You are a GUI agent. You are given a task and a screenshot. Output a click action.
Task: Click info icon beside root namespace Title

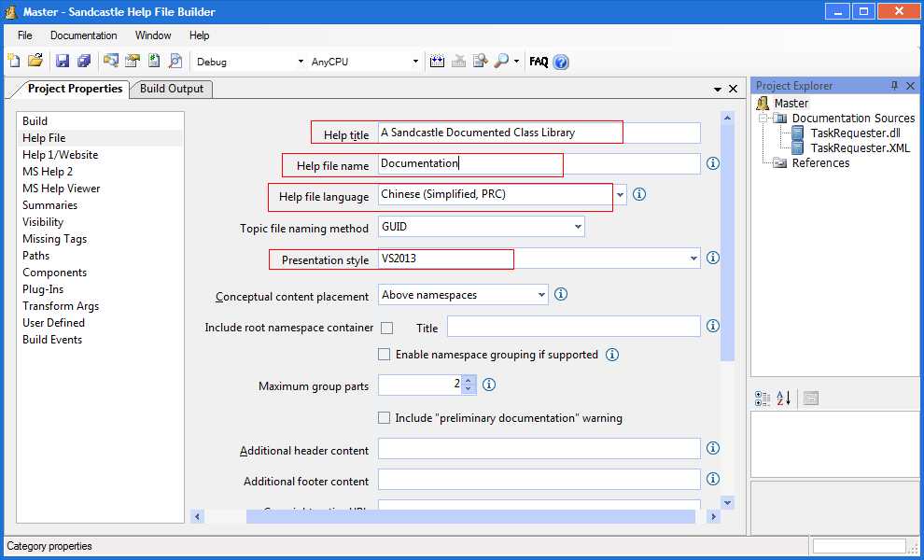coord(713,326)
